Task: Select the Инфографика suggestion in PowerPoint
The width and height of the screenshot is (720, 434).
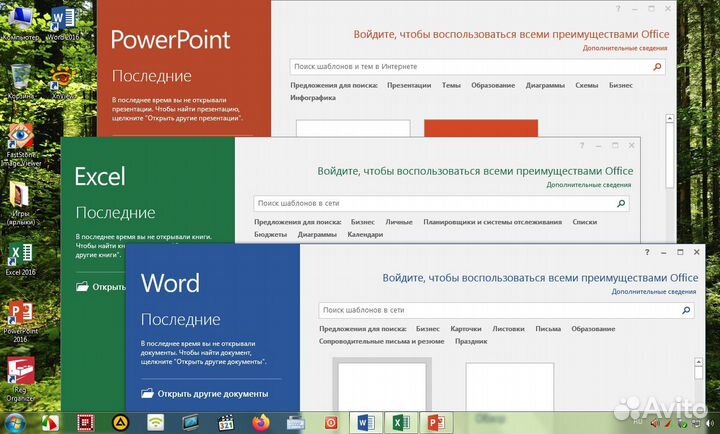Action: 313,97
